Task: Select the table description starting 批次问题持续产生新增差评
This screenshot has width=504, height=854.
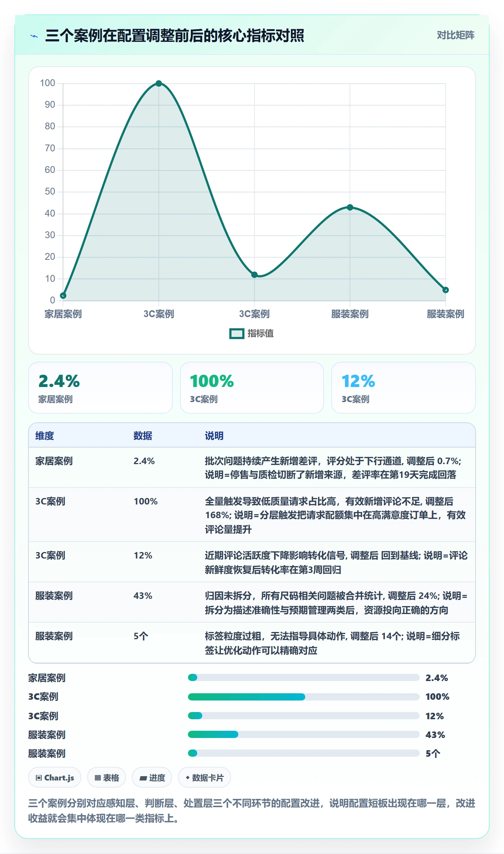Action: 333,468
